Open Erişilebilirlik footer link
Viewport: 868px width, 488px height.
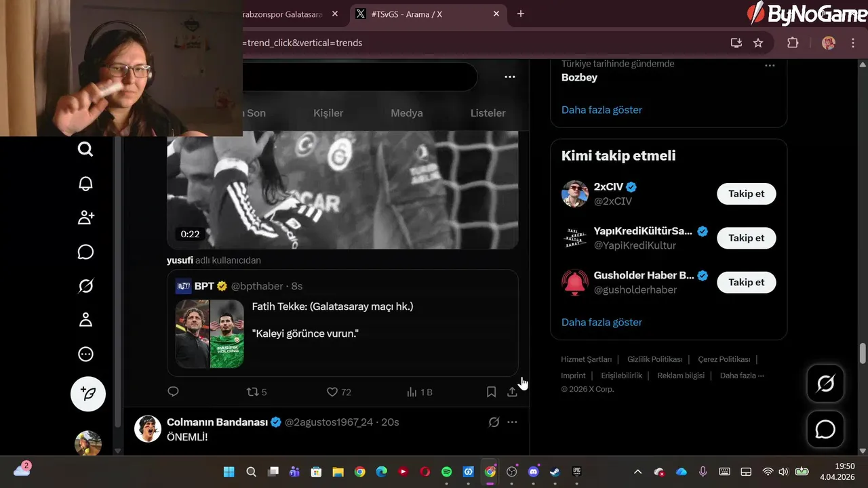click(x=621, y=375)
